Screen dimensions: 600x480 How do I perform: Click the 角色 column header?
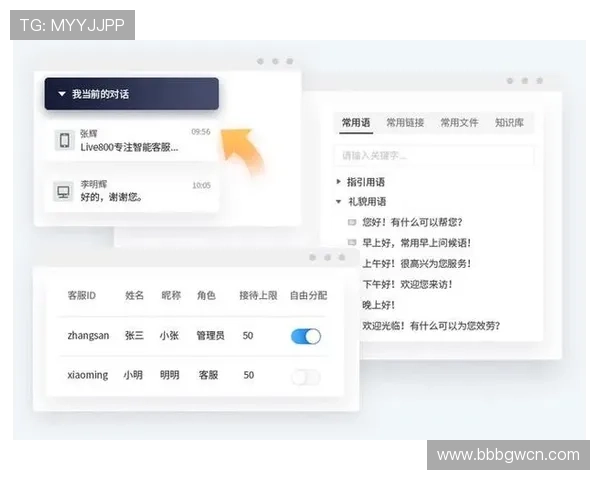pos(206,296)
